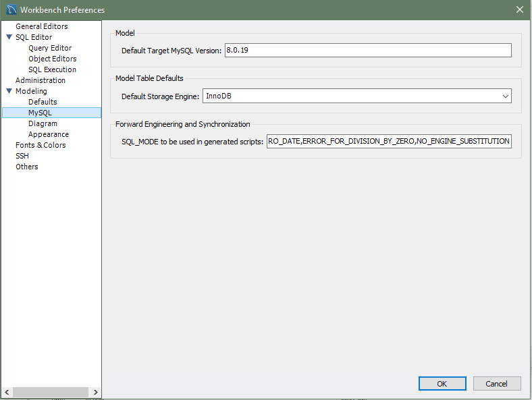Close the Workbench Preferences dialog
Viewport: 532px width, 400px height.
click(x=519, y=9)
